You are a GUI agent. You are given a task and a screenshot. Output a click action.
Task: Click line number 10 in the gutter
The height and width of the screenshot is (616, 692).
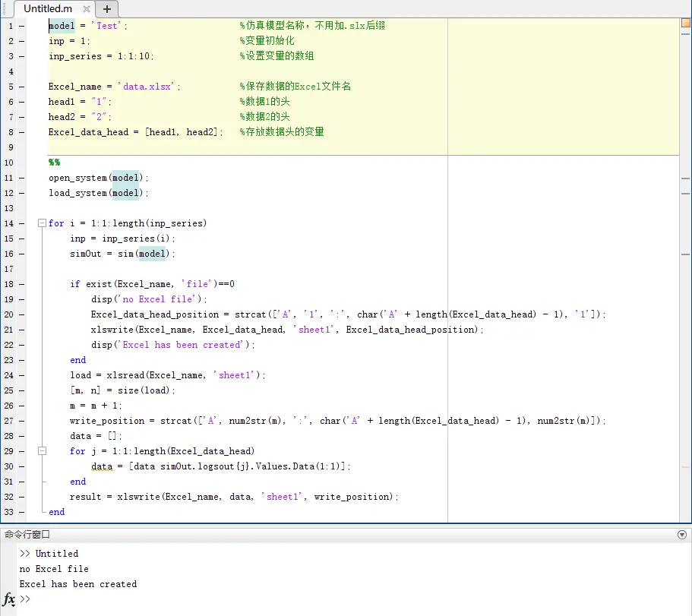[9, 163]
